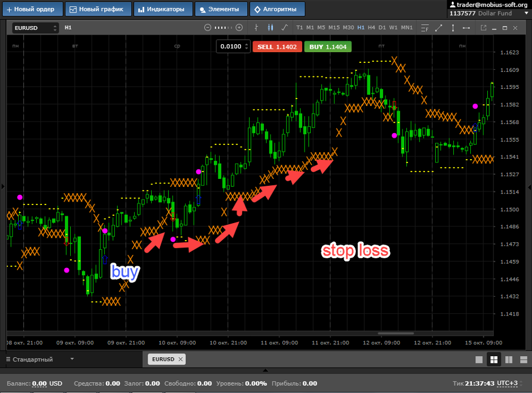Open the Алгоритмы menu

pyautogui.click(x=277, y=9)
